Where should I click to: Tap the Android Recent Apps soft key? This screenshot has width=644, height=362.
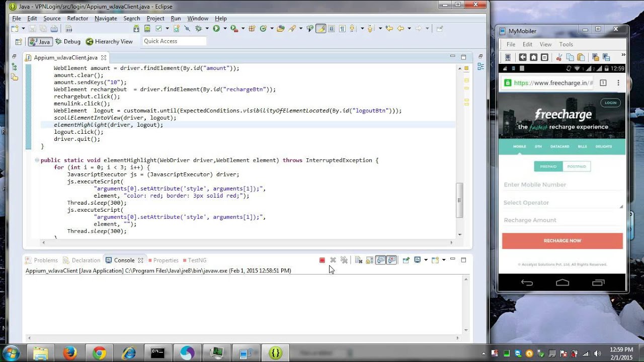click(598, 283)
